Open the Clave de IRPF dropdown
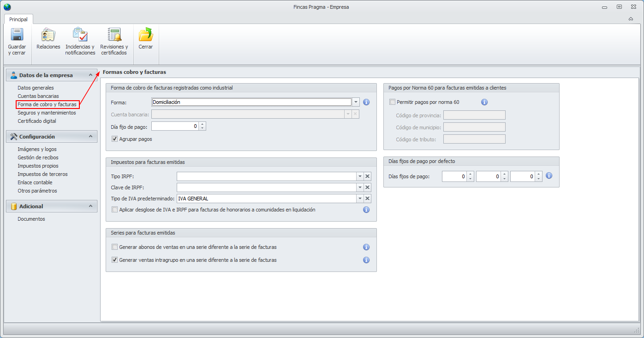This screenshot has width=644, height=338. pyautogui.click(x=360, y=187)
